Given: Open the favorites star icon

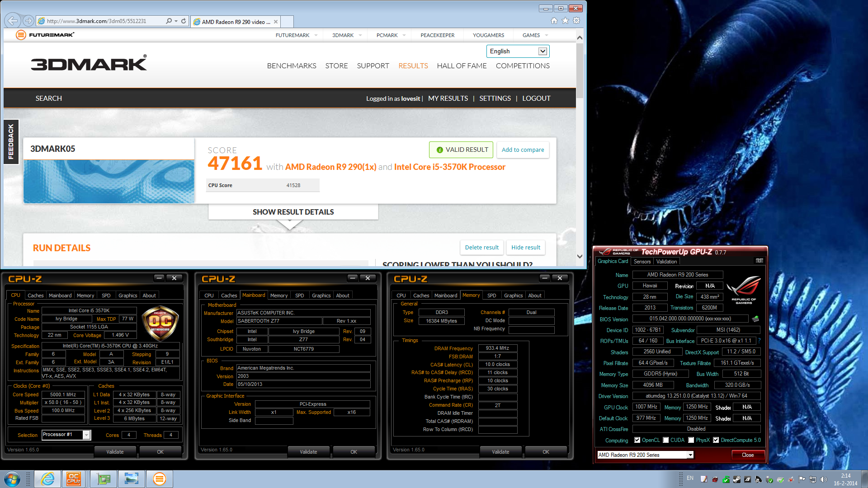Looking at the screenshot, I should [565, 21].
